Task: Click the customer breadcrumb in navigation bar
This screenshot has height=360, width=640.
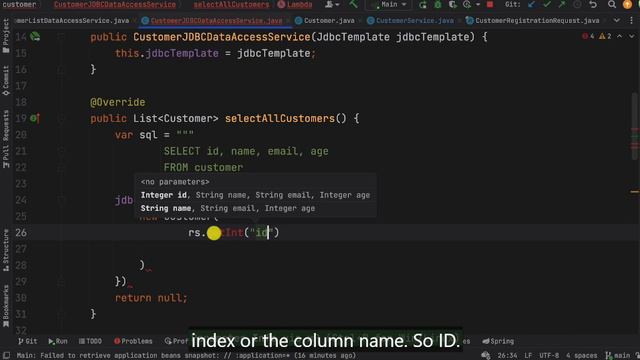Action: 19,4
